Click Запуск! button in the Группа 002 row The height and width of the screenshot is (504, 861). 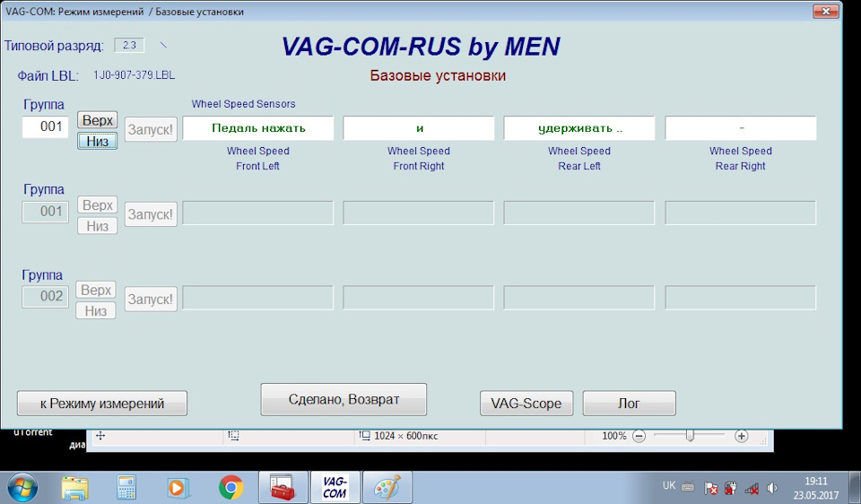(151, 300)
